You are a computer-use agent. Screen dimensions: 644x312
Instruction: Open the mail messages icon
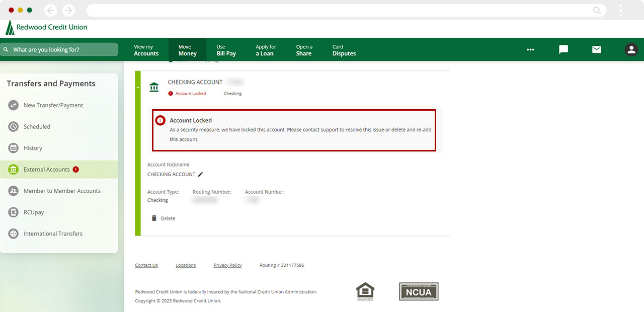597,49
